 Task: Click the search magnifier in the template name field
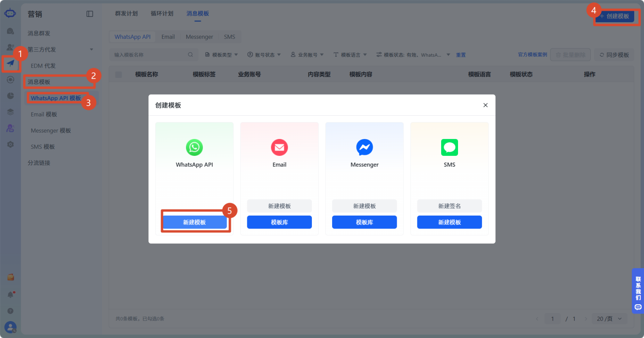coord(190,55)
